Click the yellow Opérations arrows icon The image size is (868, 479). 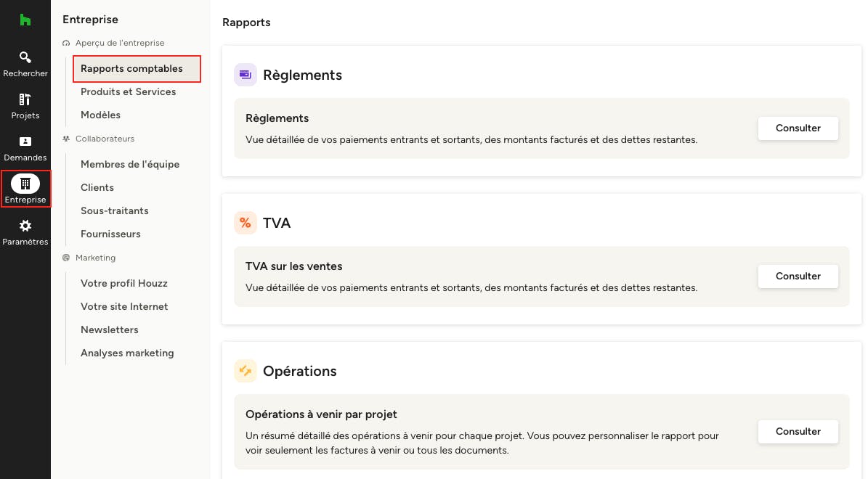246,371
